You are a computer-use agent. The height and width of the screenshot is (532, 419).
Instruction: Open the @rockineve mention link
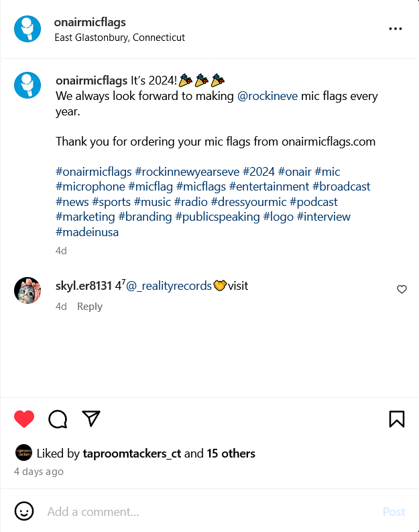pos(267,96)
